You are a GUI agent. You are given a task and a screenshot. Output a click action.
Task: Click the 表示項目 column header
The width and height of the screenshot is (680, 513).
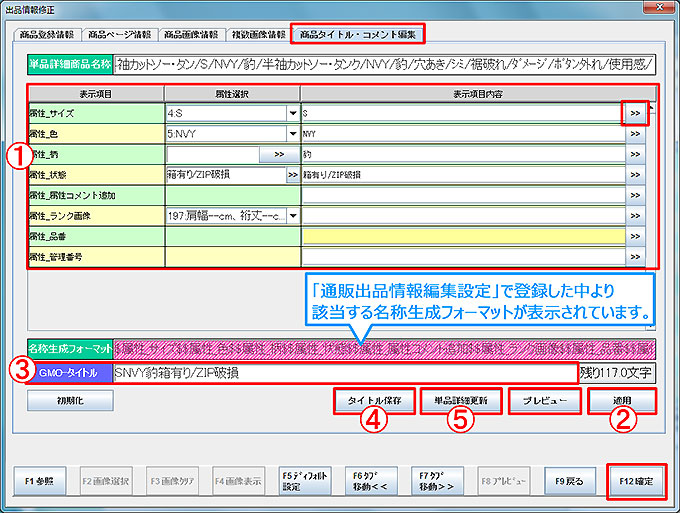96,94
